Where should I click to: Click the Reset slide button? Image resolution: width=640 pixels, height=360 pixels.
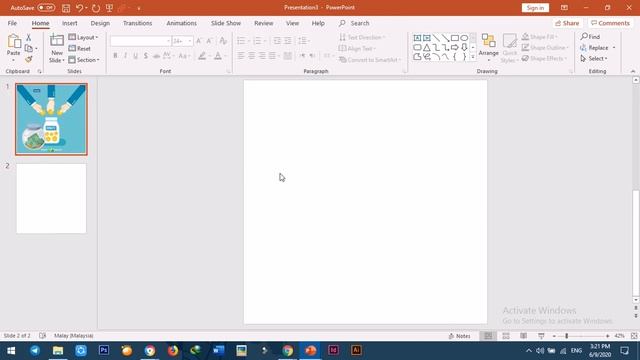pyautogui.click(x=80, y=48)
